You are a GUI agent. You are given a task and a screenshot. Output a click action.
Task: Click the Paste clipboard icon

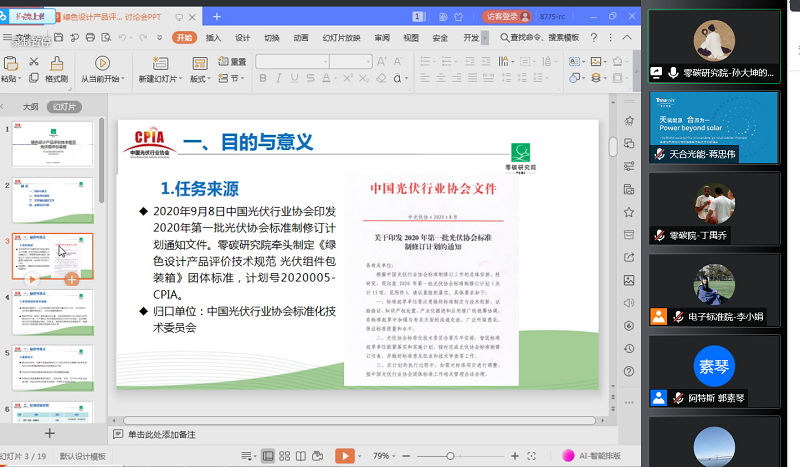point(11,64)
